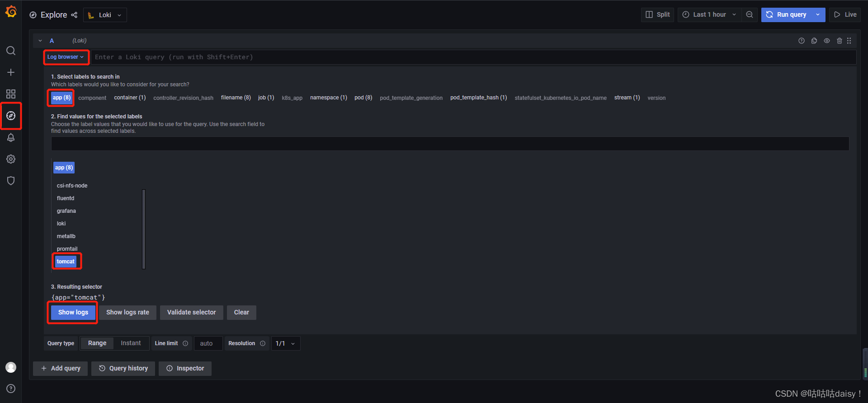This screenshot has width=868, height=403.
Task: Open the Dashboards grid icon
Action: tap(11, 94)
